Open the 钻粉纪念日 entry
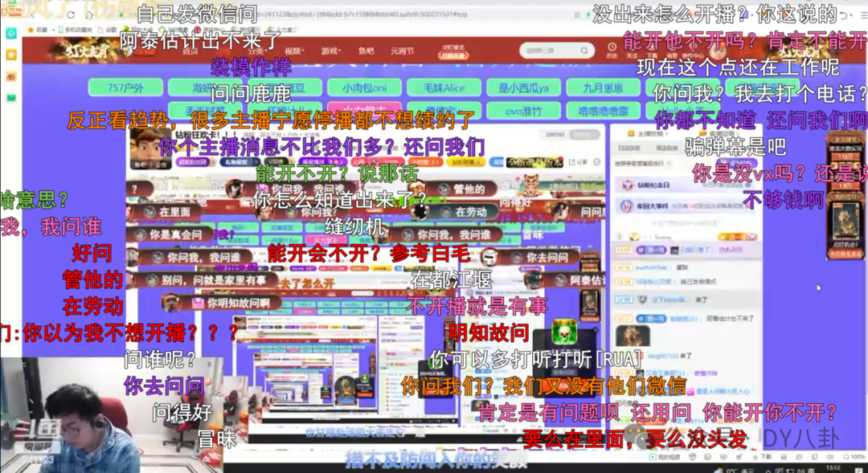 (686, 185)
